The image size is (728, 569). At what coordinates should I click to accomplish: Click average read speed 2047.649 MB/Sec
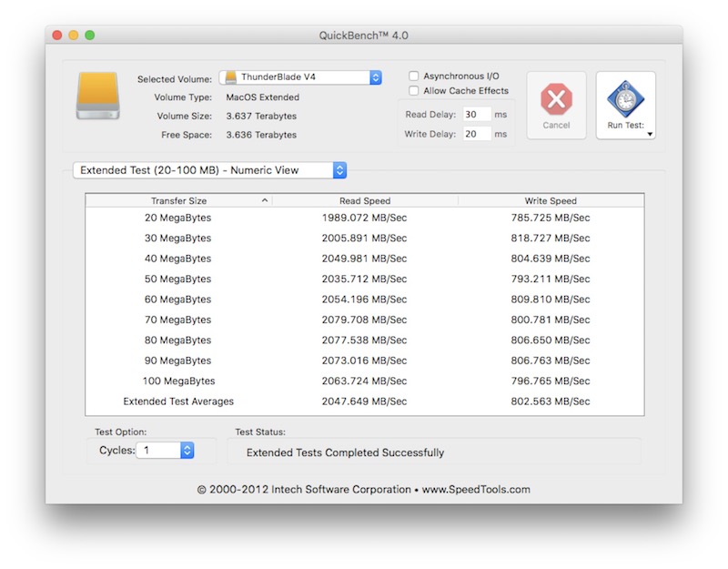[x=365, y=401]
